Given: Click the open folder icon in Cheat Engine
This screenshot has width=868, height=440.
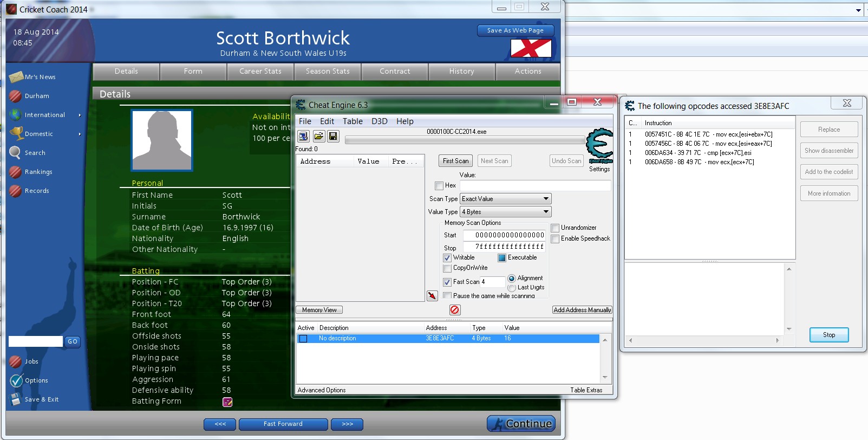Looking at the screenshot, I should point(318,136).
